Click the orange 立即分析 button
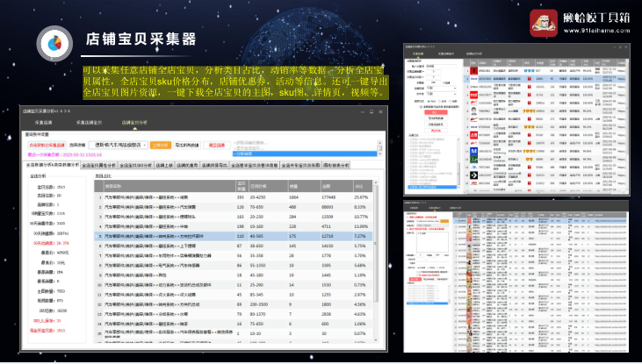 [161, 146]
